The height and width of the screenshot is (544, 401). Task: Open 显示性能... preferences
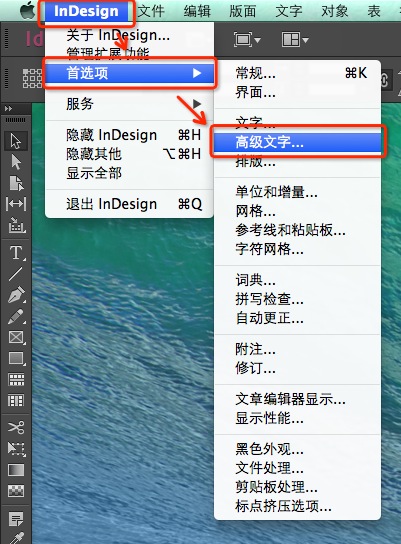tap(298, 418)
